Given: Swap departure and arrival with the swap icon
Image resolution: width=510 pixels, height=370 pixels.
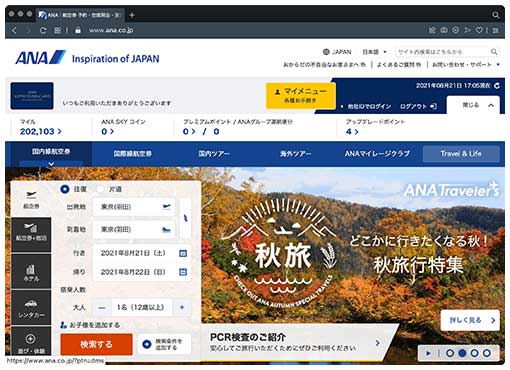Looking at the screenshot, I should tap(185, 218).
